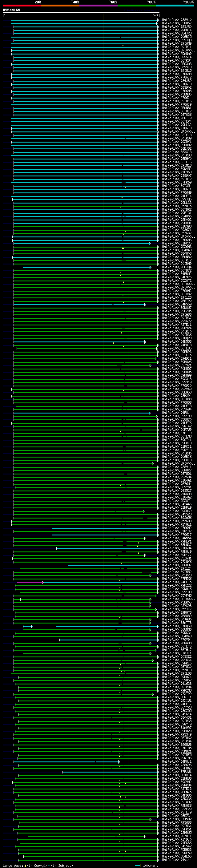
Task: Click hit label UniRef100_A2YSR8
Action: 176,606
